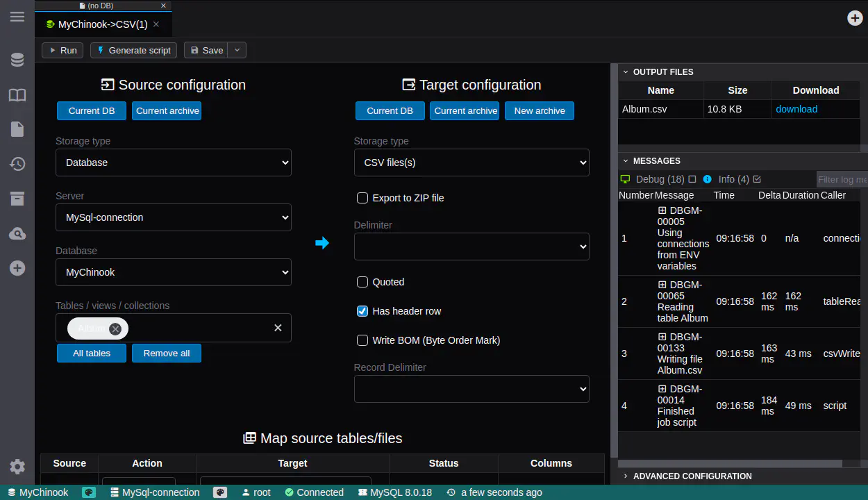868x500 pixels.
Task: Switch to the MyChinook->CSV(1) tab
Action: click(x=102, y=24)
